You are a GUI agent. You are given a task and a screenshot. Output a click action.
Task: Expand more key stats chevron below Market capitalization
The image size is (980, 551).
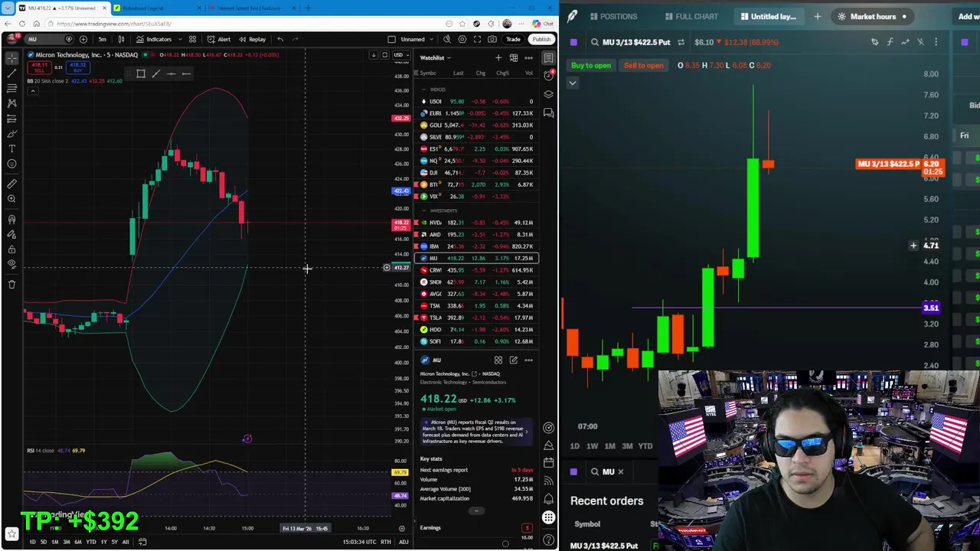[x=476, y=510]
